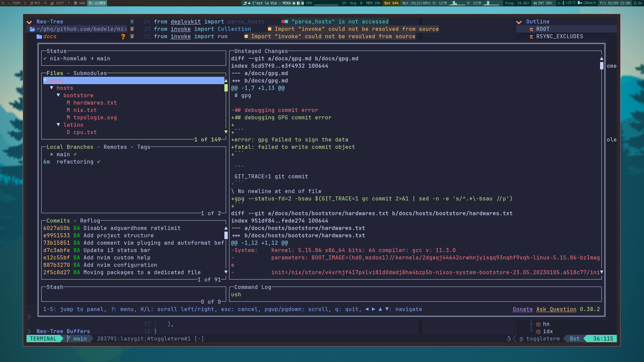Switch to the Remotes tab
This screenshot has width=644, height=362.
point(115,147)
